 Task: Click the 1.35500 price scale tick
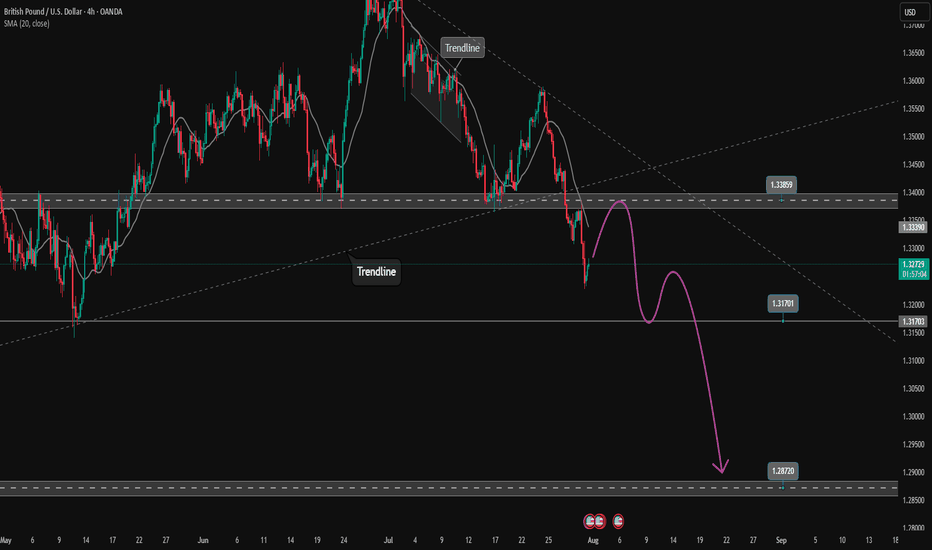pyautogui.click(x=913, y=109)
